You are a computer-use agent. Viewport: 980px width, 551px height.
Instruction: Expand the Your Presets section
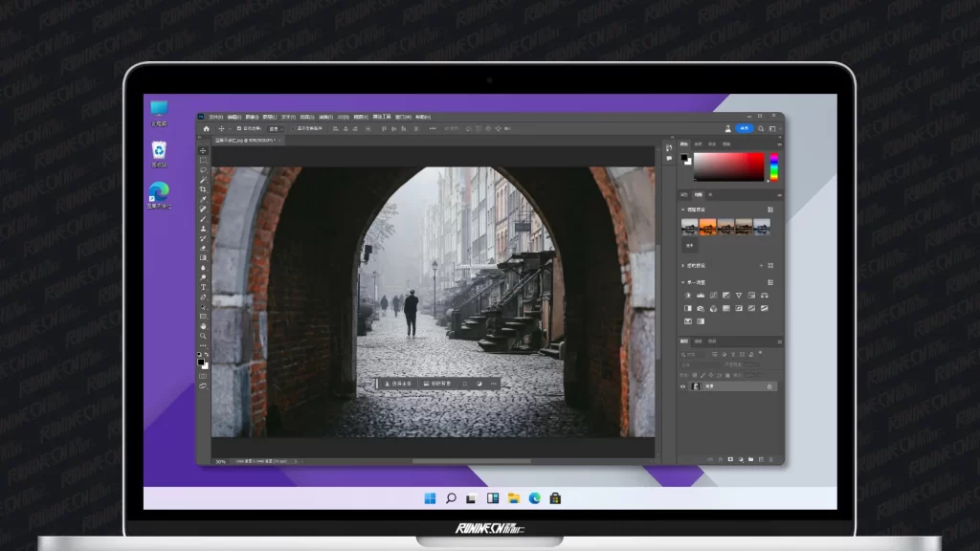[682, 265]
